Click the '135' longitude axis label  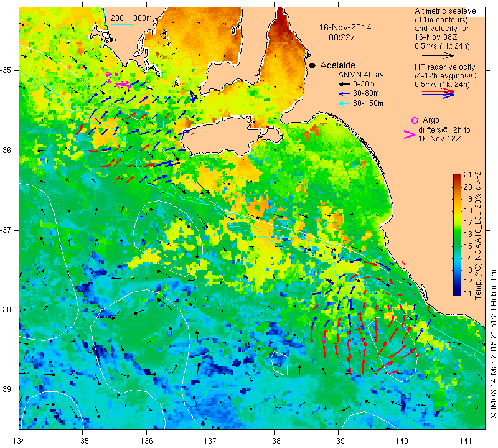pyautogui.click(x=83, y=441)
